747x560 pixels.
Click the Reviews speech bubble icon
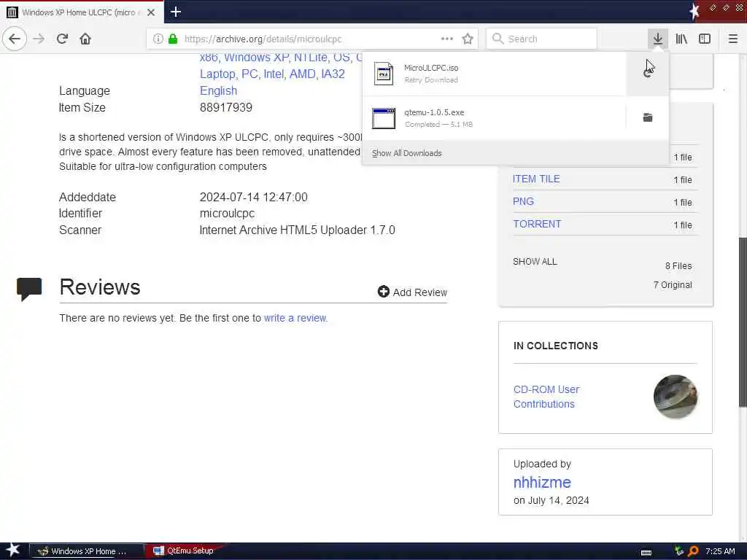[29, 289]
